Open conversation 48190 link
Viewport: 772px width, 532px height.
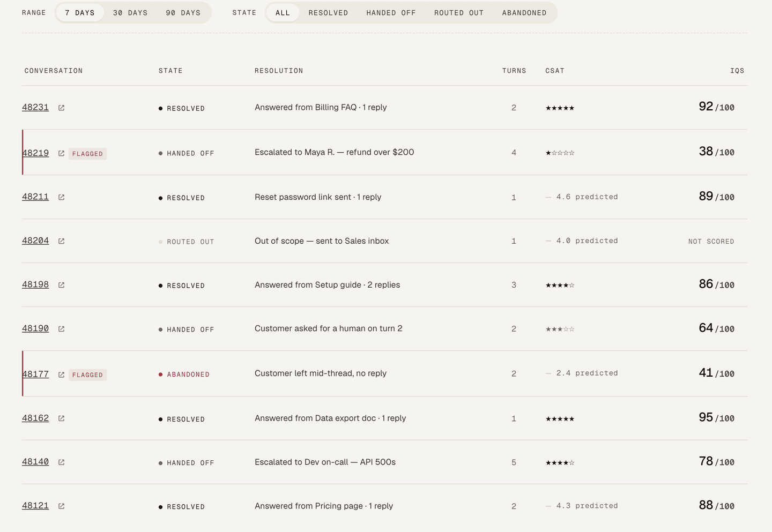[x=35, y=328]
